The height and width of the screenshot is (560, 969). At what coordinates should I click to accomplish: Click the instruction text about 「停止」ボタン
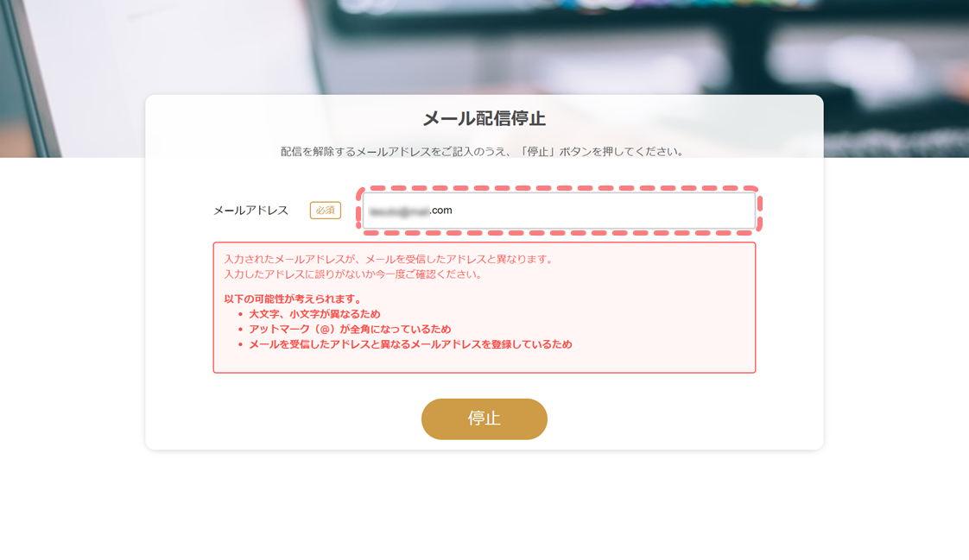482,151
